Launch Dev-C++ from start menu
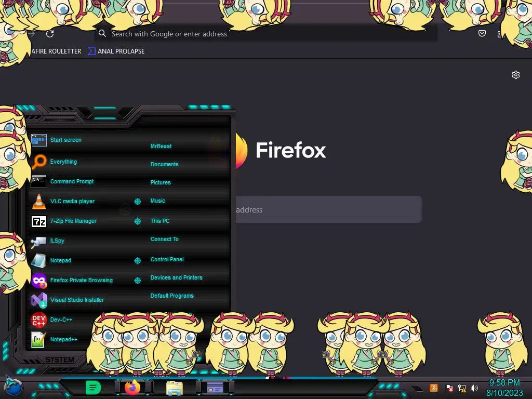Screen dimensions: 532x399 click(x=51, y=320)
